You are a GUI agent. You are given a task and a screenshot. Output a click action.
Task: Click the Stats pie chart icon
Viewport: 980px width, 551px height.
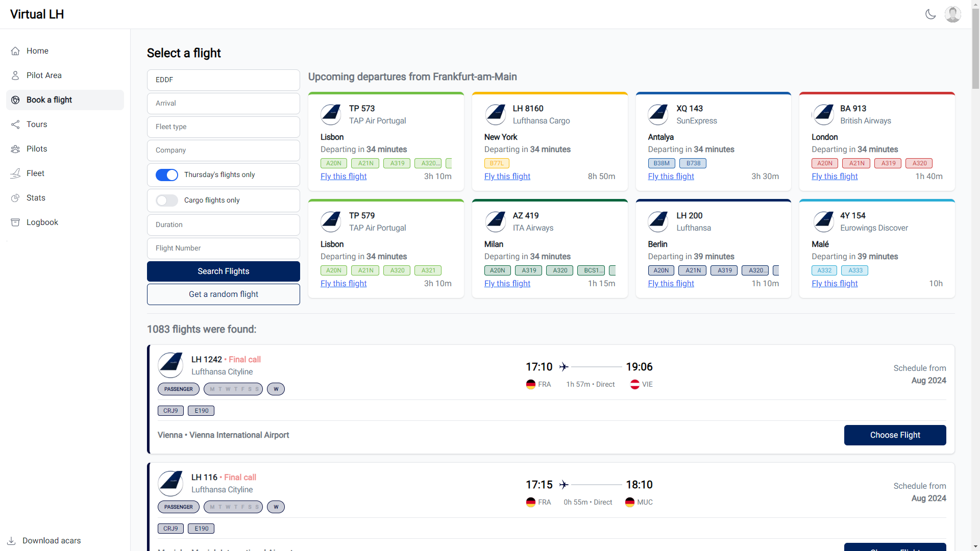(15, 198)
